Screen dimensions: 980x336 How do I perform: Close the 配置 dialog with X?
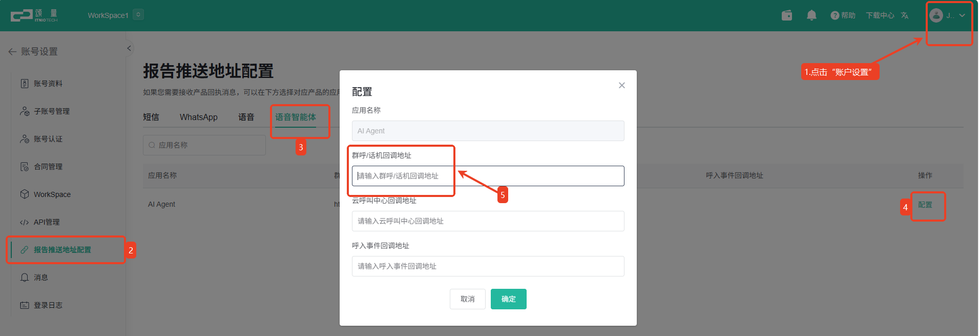(622, 85)
